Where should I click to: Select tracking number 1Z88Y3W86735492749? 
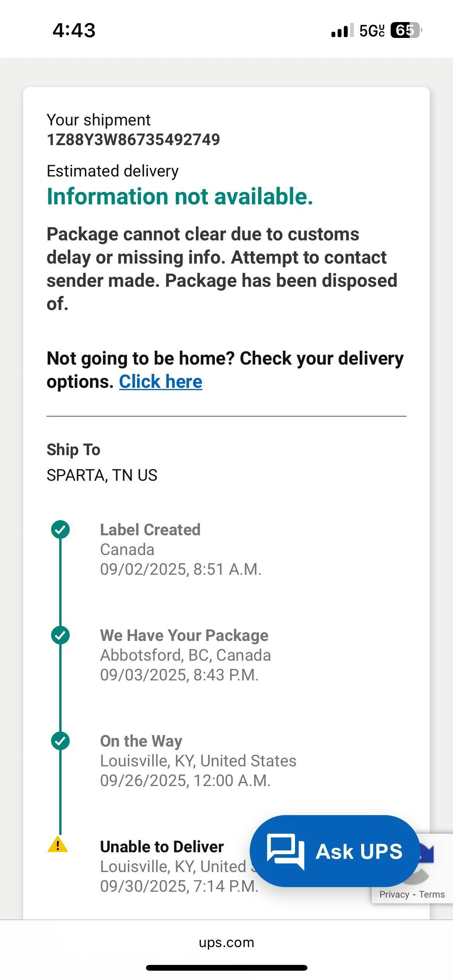coord(133,140)
